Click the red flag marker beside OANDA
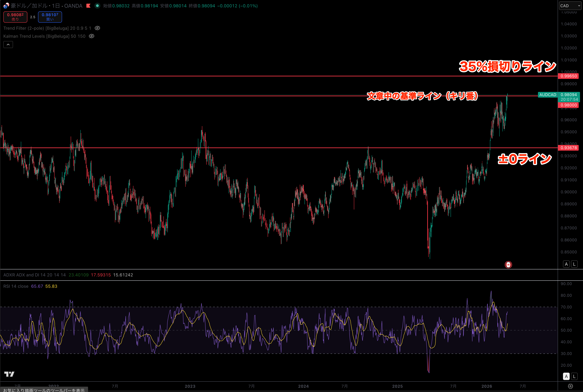The height and width of the screenshot is (392, 583). [x=88, y=6]
